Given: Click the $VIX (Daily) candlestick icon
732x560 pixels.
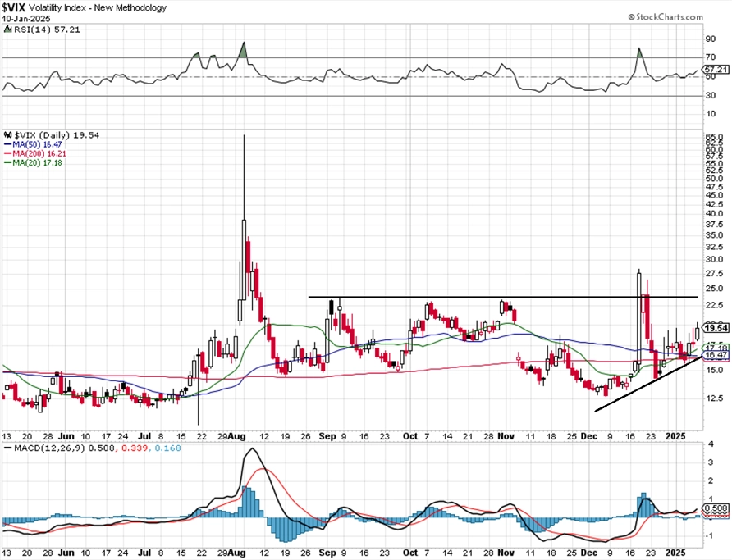Looking at the screenshot, I should pos(8,135).
